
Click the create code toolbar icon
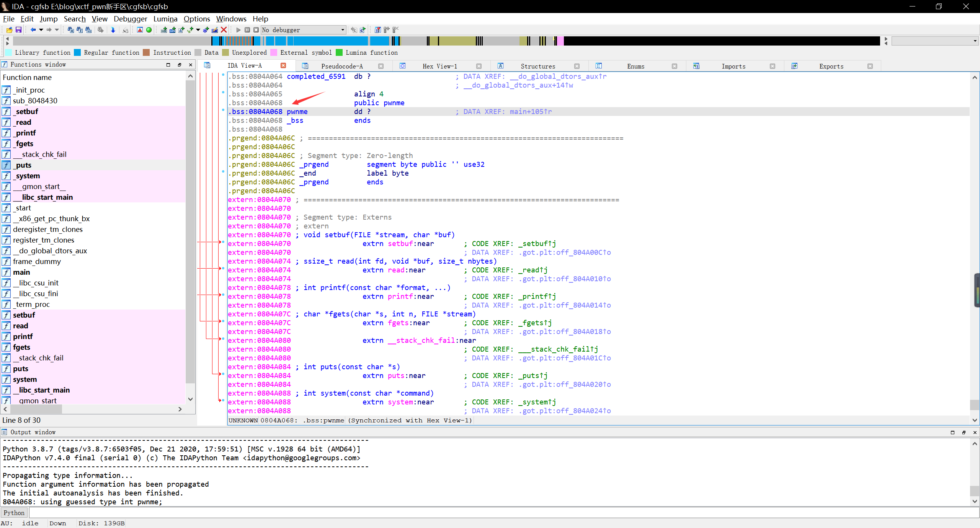(164, 30)
